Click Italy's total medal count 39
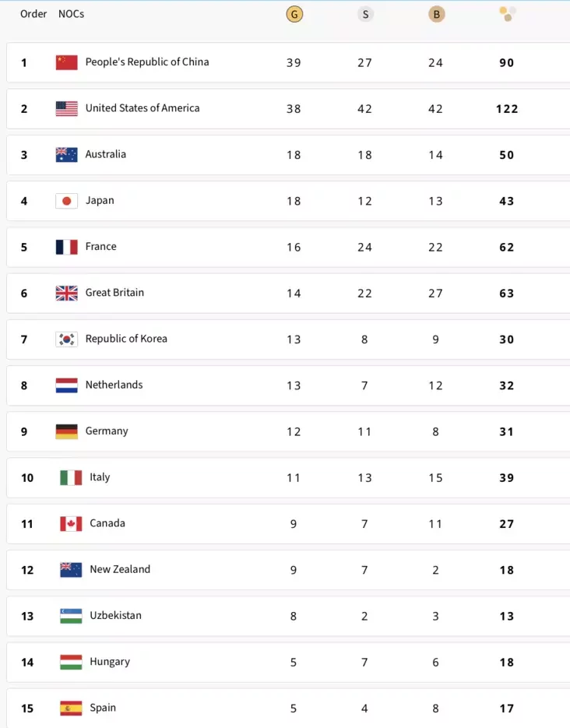This screenshot has height=728, width=570. [x=507, y=478]
